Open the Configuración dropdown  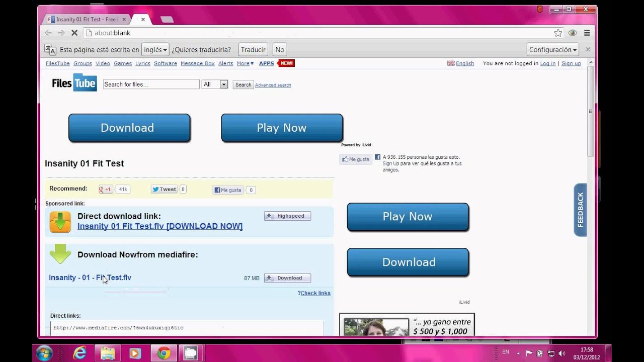[x=553, y=49]
